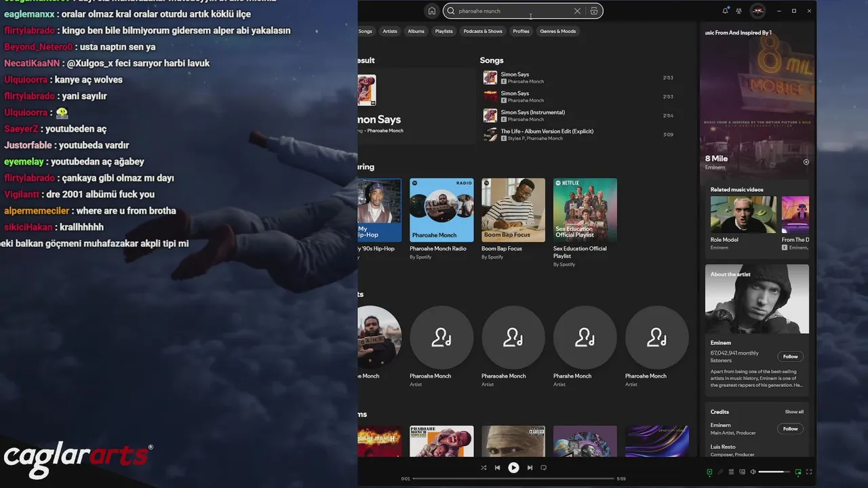Image resolution: width=868 pixels, height=488 pixels.
Task: Click 'Boom Bap Focus' title text
Action: (502, 249)
